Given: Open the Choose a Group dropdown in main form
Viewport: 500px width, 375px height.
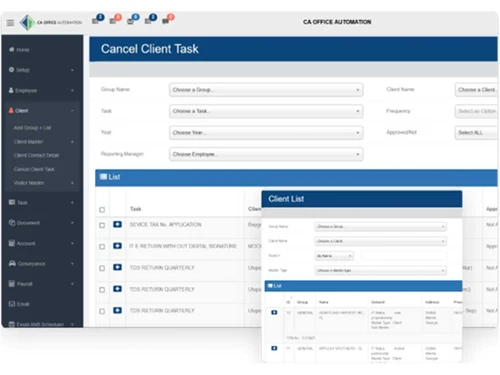Looking at the screenshot, I should (266, 90).
